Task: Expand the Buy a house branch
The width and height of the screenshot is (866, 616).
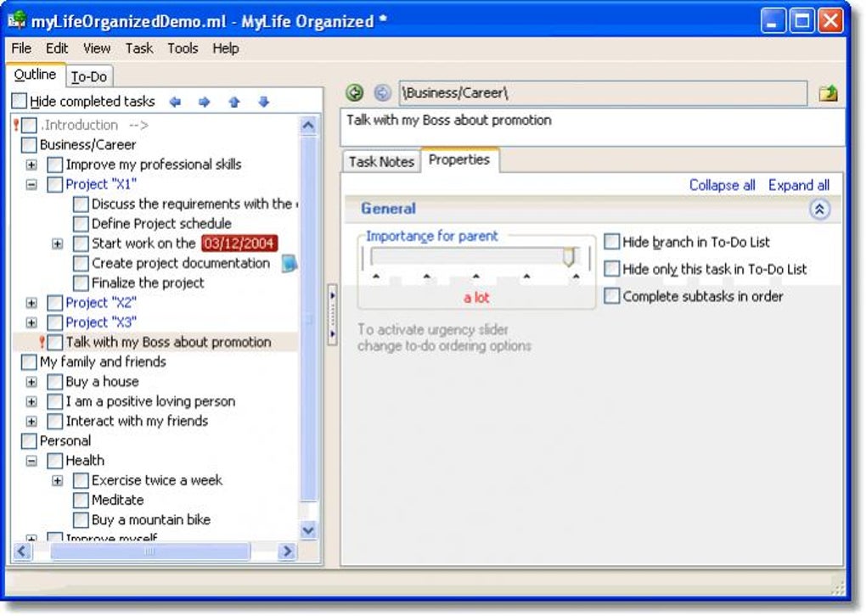Action: point(31,382)
